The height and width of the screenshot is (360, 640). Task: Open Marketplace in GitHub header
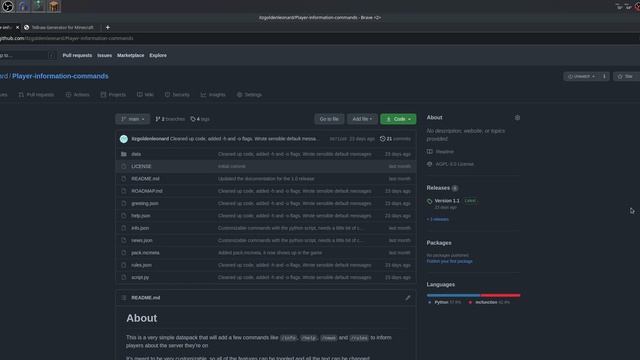coord(131,56)
